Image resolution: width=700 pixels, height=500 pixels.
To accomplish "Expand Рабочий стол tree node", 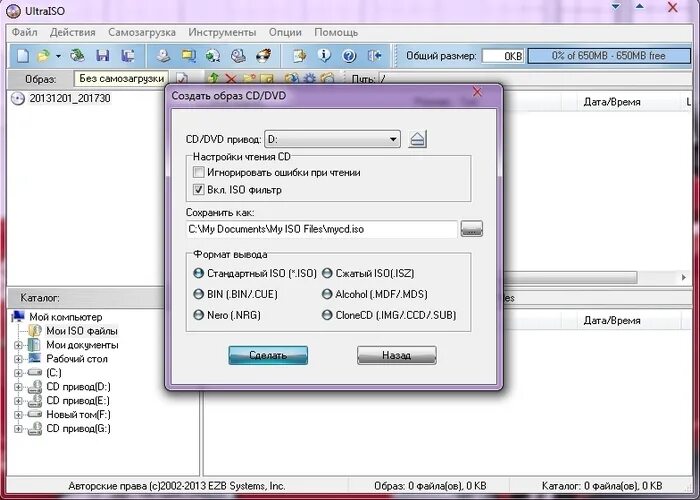I will (18, 359).
